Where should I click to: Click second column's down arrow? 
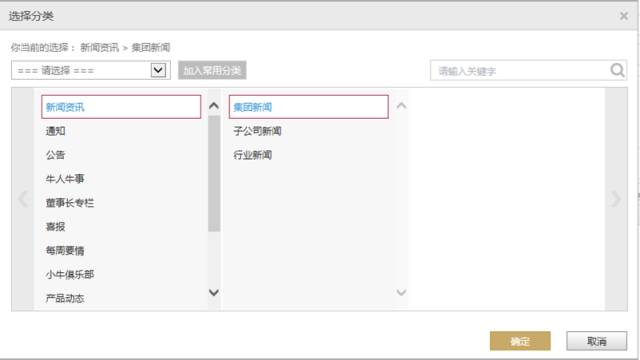pyautogui.click(x=401, y=292)
